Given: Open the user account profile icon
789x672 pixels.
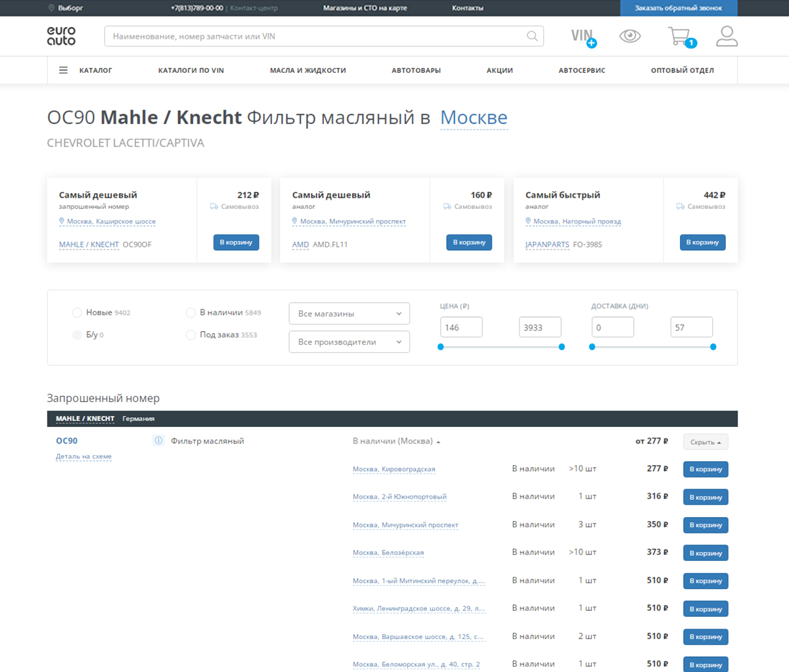Looking at the screenshot, I should [x=727, y=36].
